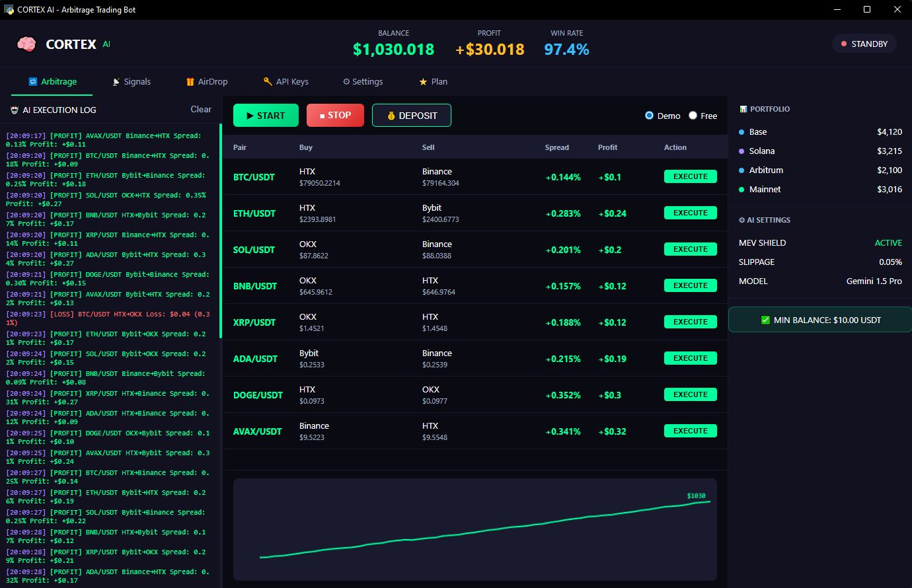Click the Mainnet green dot
This screenshot has width=912, height=588.
point(741,190)
